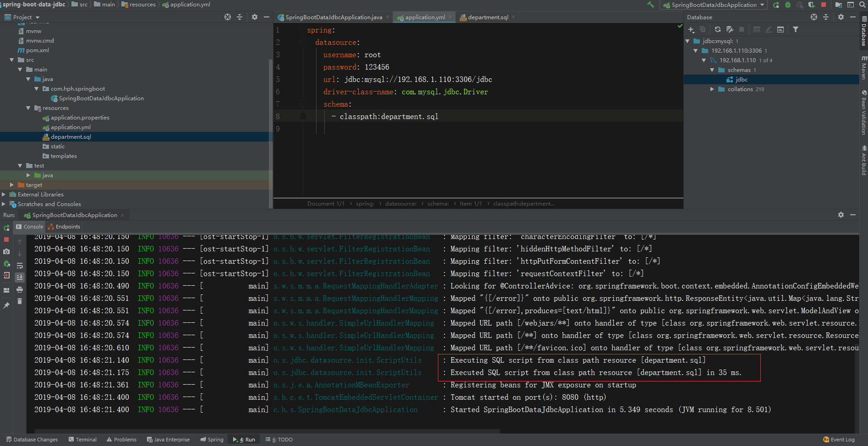
Task: Hide the Project panel
Action: pos(267,17)
